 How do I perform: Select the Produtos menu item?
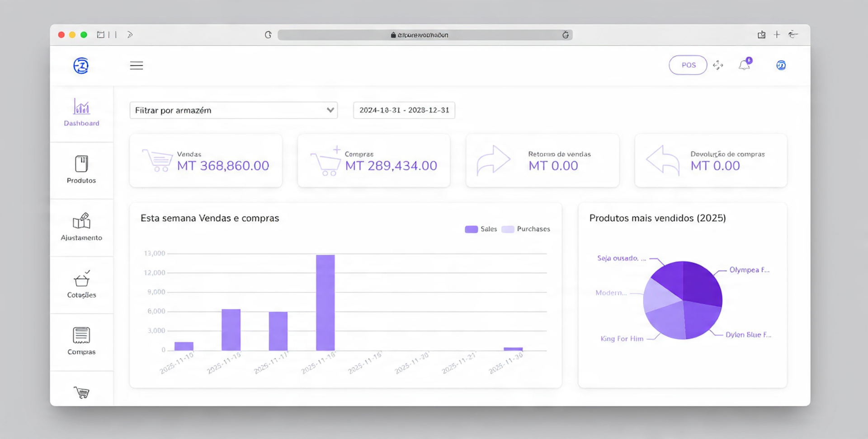(x=81, y=180)
